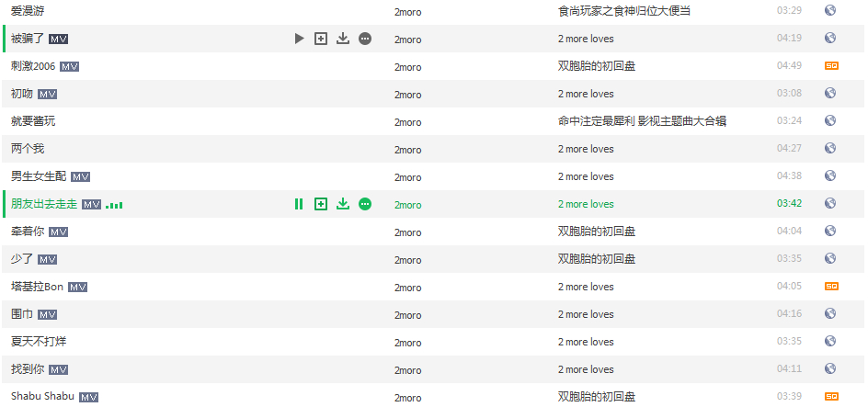This screenshot has height=407, width=868.
Task: Select the song title 爱漫游
Action: click(28, 11)
